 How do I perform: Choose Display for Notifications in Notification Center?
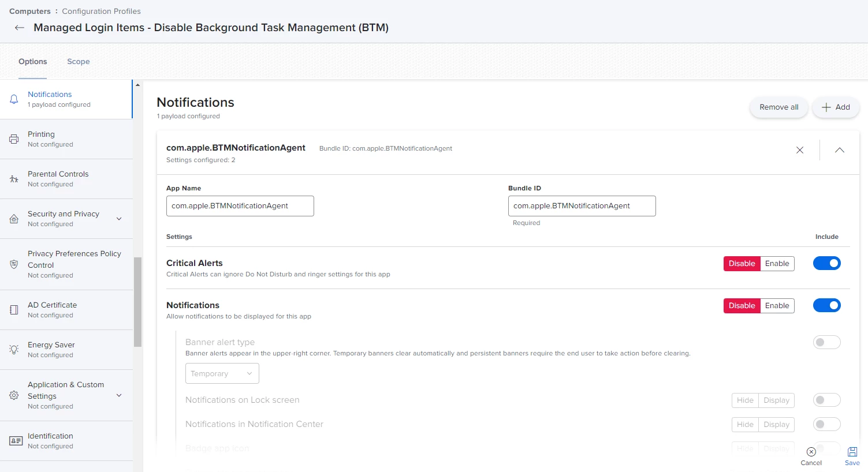(x=777, y=425)
